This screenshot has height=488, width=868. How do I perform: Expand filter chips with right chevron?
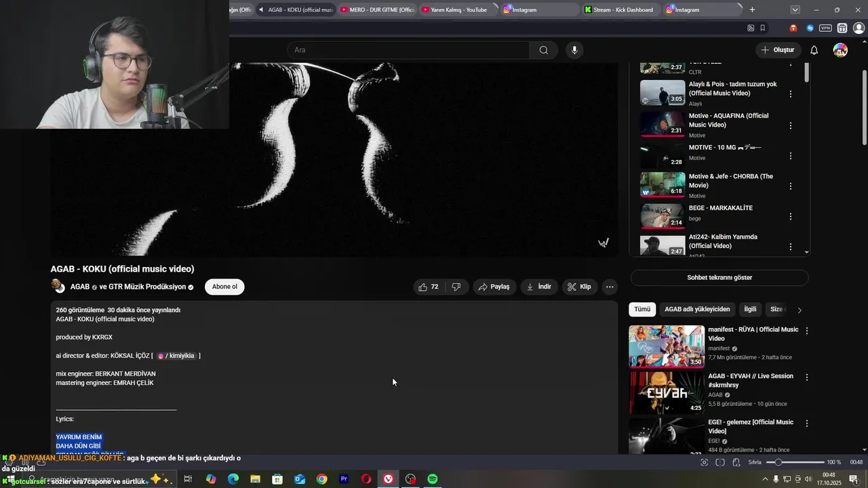(800, 310)
